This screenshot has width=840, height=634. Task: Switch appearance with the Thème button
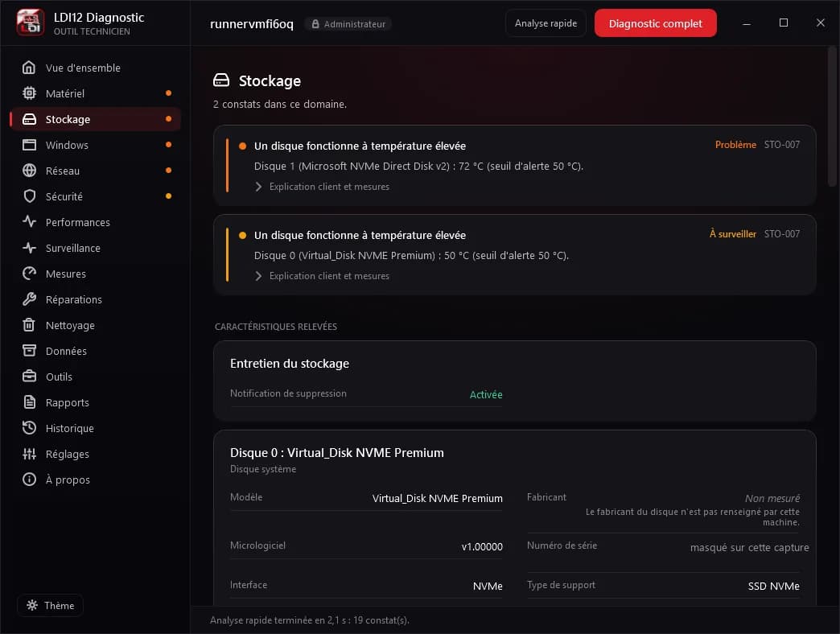tap(51, 605)
